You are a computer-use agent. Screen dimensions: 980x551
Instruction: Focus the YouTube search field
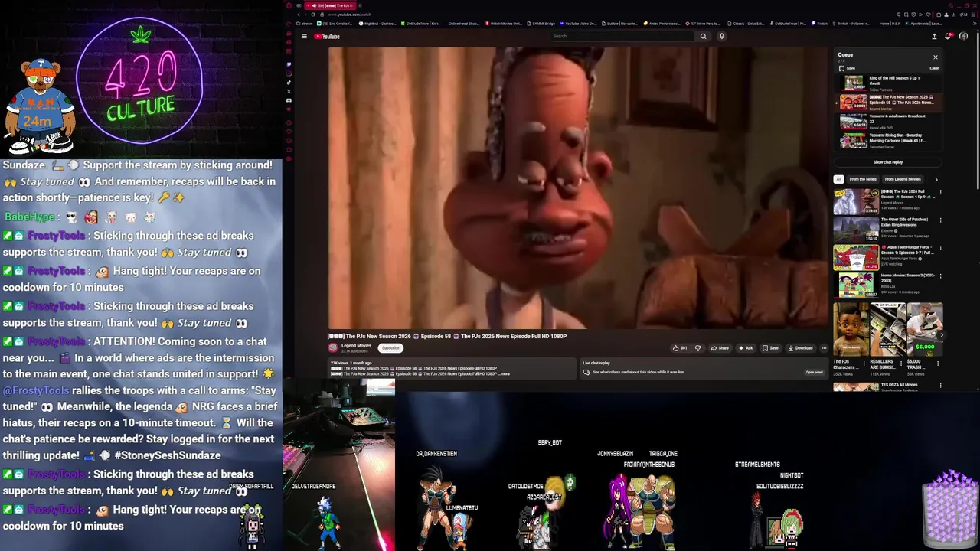click(x=622, y=36)
